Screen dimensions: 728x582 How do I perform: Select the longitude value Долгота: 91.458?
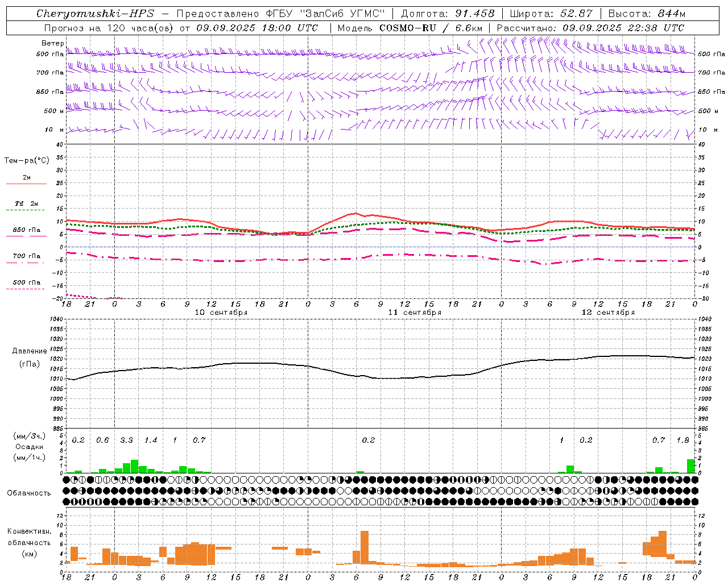coord(448,14)
